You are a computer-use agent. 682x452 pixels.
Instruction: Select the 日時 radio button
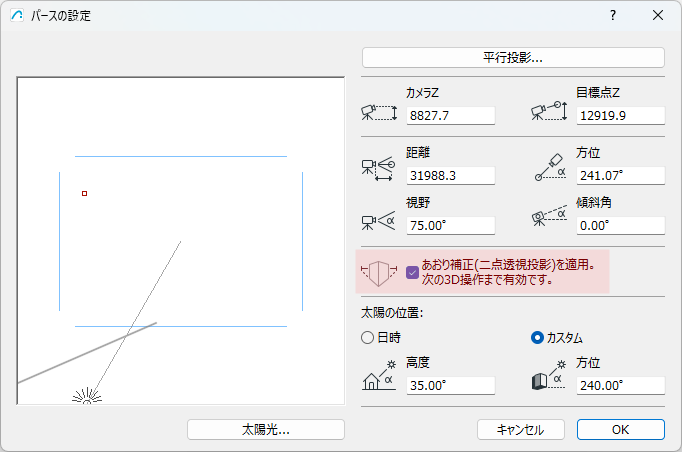[368, 338]
